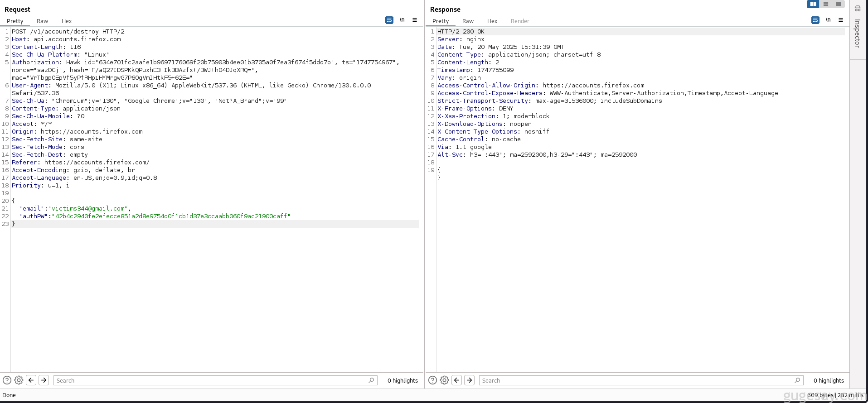Click the POST /v1/account/destroy request line
Viewport: 868px width, 403px height.
coord(68,32)
